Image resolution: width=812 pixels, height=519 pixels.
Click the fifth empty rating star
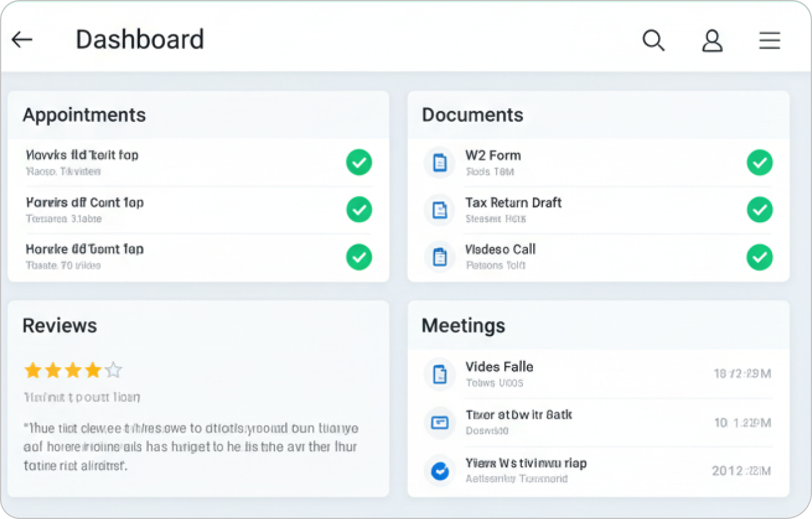pos(113,371)
